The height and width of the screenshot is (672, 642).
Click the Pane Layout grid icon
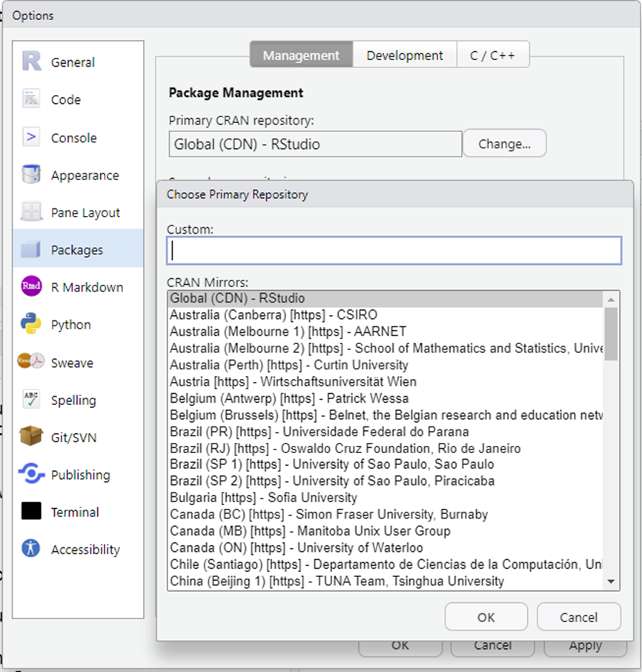click(31, 211)
